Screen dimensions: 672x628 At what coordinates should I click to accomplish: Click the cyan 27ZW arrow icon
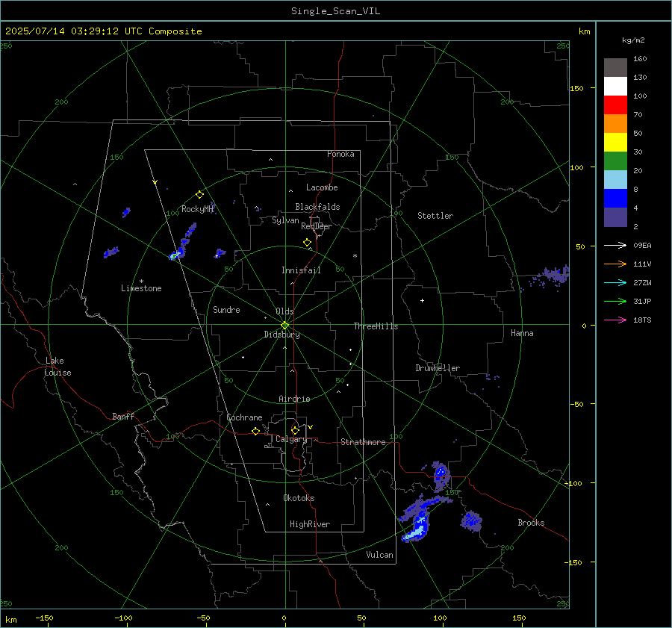tap(615, 282)
